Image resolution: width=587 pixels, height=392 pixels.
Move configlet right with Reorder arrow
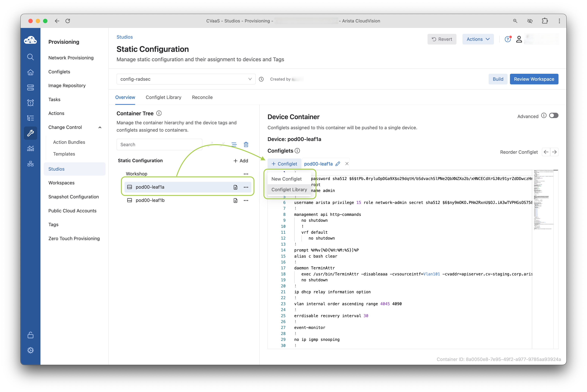tap(554, 152)
